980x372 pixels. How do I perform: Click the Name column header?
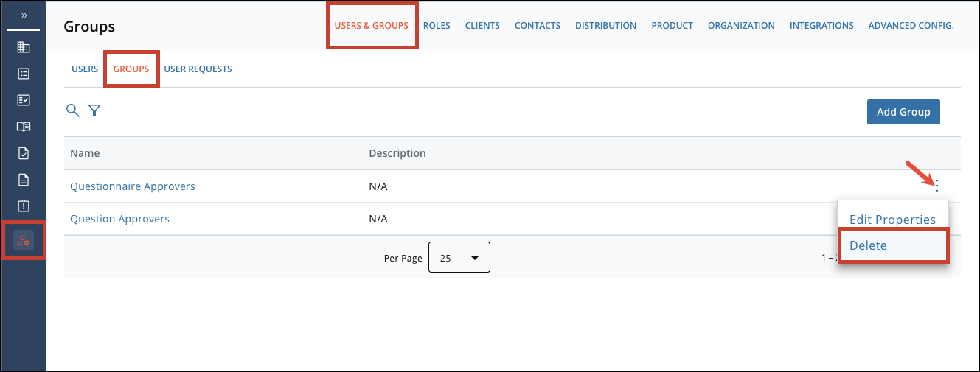point(85,153)
